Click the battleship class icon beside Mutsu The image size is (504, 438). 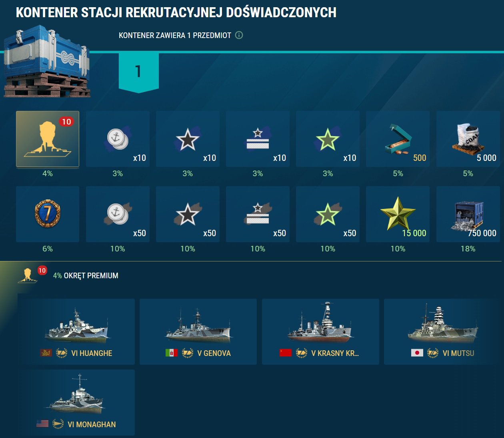point(433,353)
